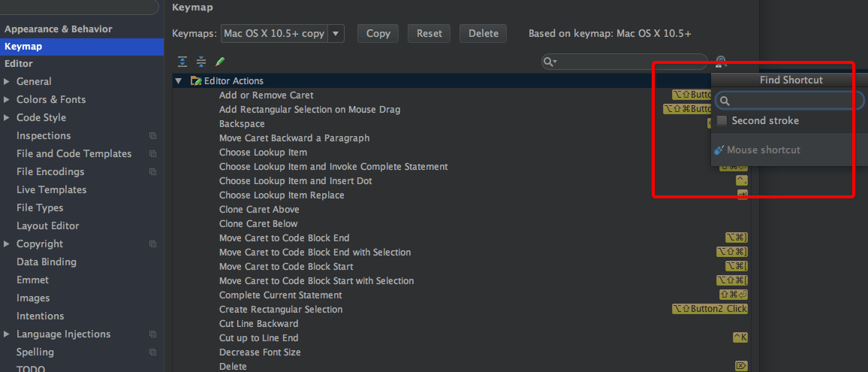Select Keymap in the settings sidebar
The width and height of the screenshot is (868, 372).
coord(23,47)
